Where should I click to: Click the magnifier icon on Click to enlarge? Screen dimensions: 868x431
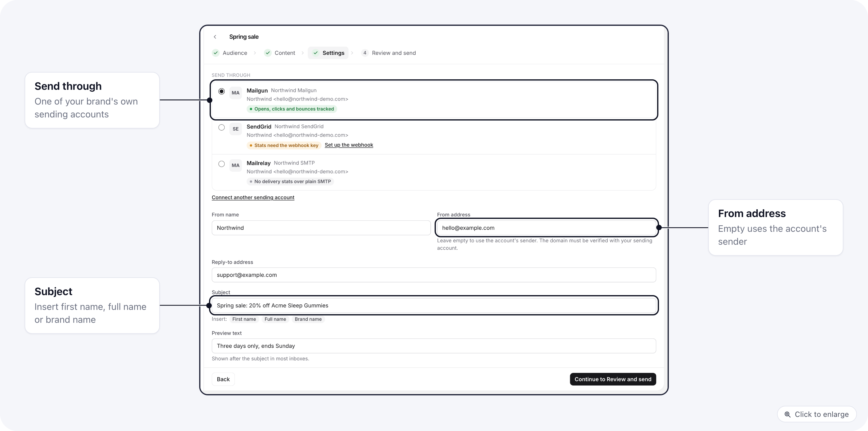coord(787,414)
